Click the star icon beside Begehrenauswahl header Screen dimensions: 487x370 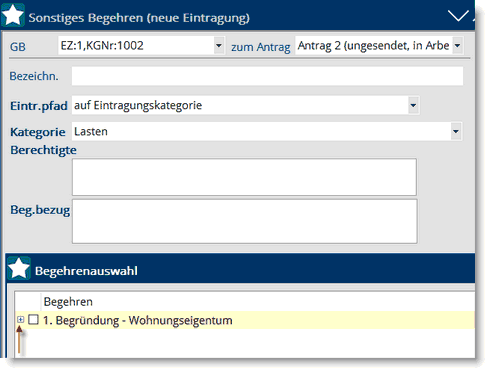[x=19, y=268]
